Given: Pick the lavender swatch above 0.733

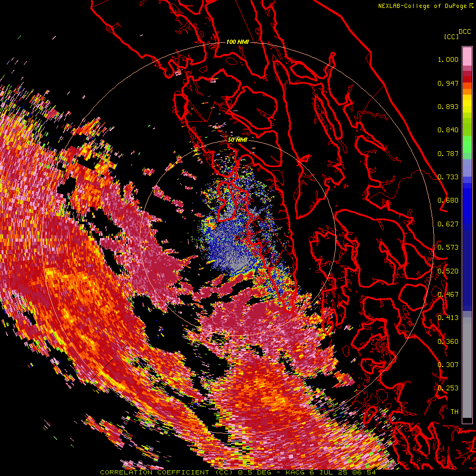Looking at the screenshot, I should pyautogui.click(x=467, y=168).
